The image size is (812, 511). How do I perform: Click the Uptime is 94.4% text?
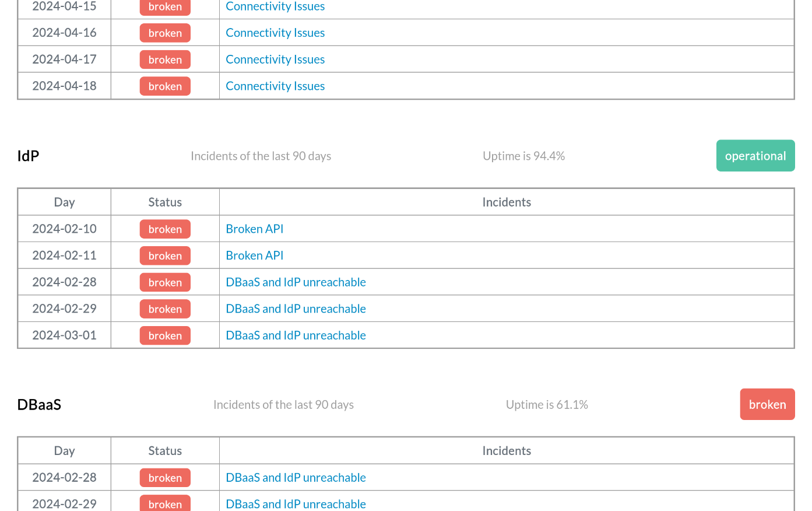tap(523, 156)
